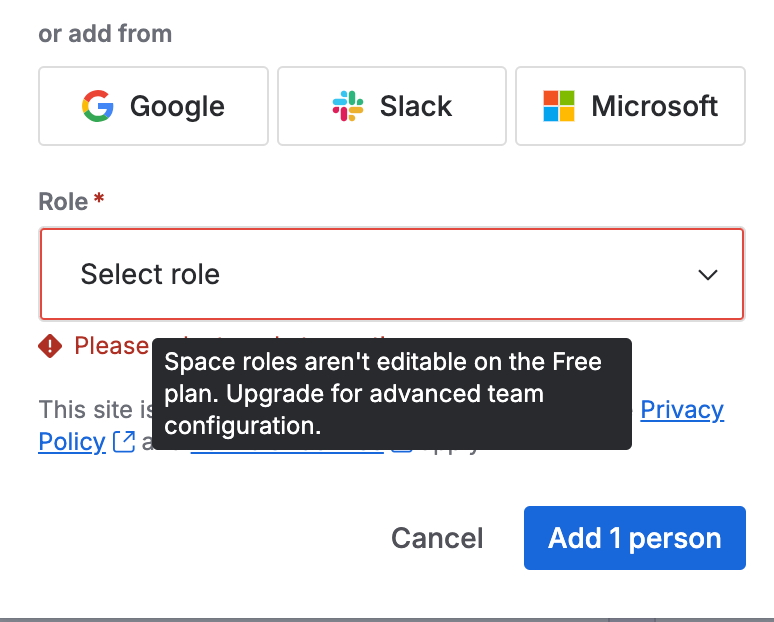Viewport: 774px width, 622px height.
Task: Click the Space roles tooltip message
Action: pos(391,393)
